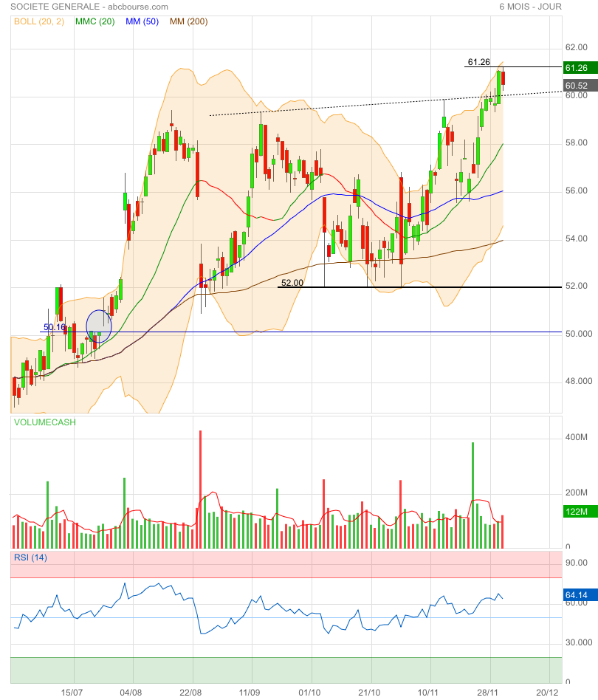
Task: Click the 52.00 support line label
Action: [292, 283]
